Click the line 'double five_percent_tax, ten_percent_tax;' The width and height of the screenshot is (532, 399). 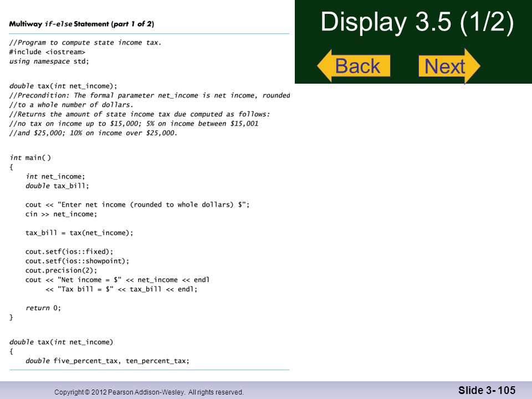[x=107, y=361]
